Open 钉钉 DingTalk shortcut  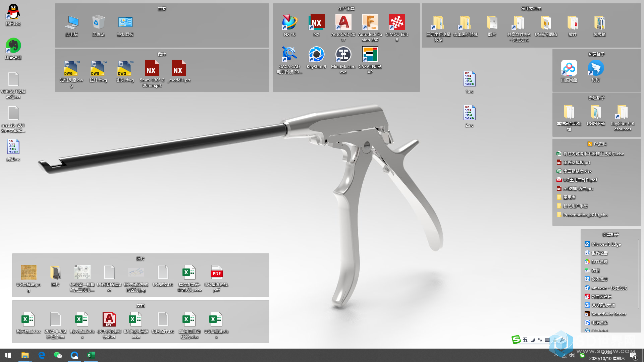tap(596, 71)
